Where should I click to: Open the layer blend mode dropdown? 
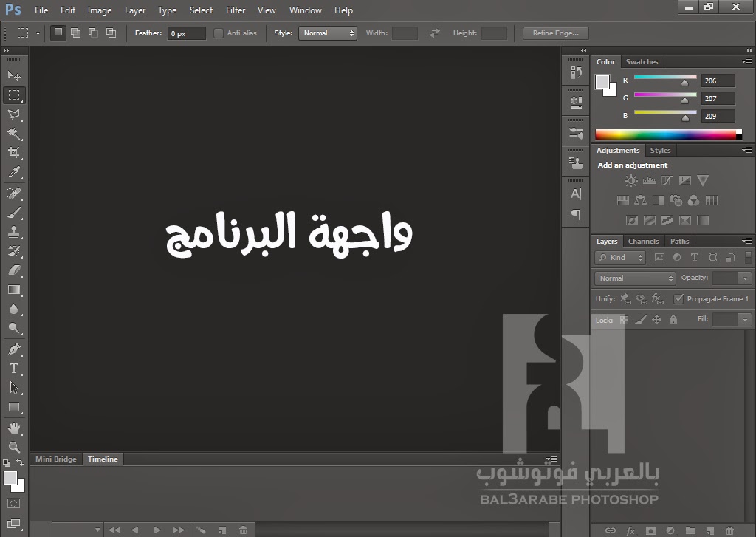pyautogui.click(x=635, y=278)
